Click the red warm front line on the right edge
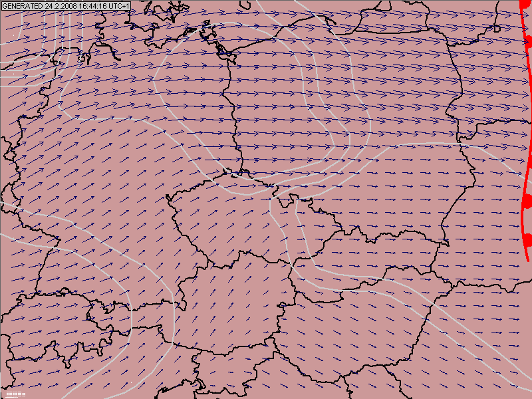Image resolution: width=532 pixels, height=399 pixels. [x=527, y=133]
